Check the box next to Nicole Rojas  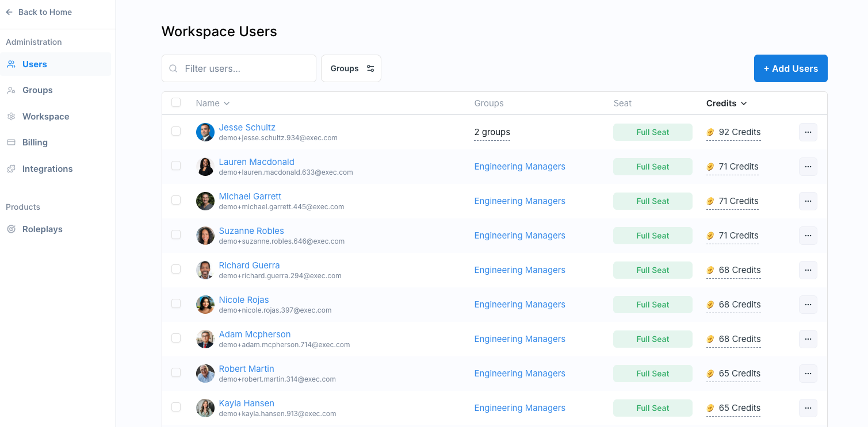point(176,304)
